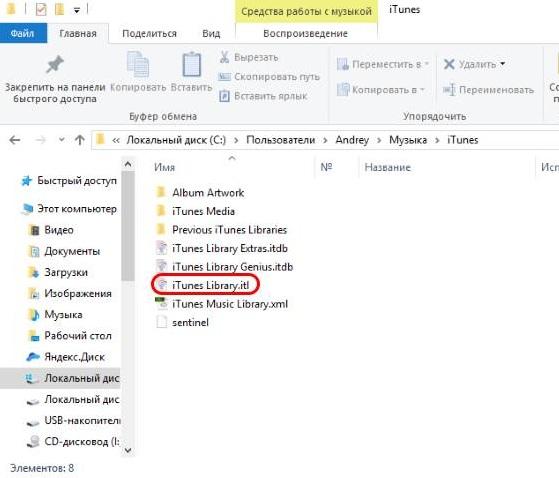The width and height of the screenshot is (559, 478).
Task: Open the Quick Access Toolbar customize dropdown
Action: click(x=77, y=10)
